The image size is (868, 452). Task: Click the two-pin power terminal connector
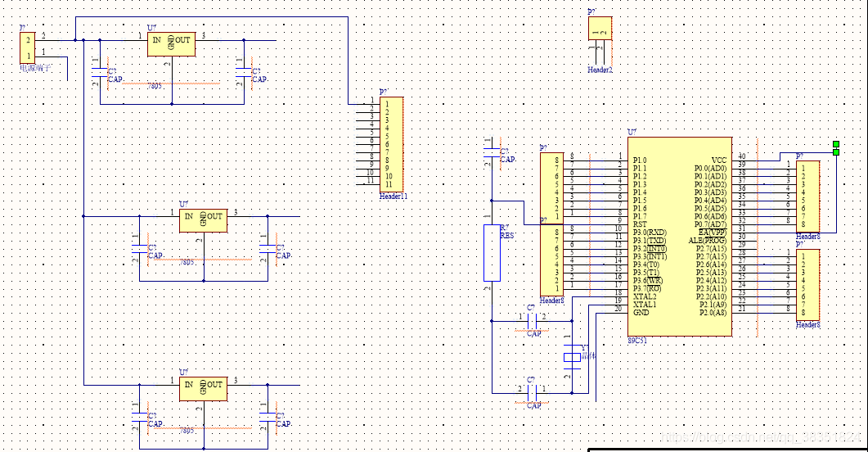click(x=28, y=47)
